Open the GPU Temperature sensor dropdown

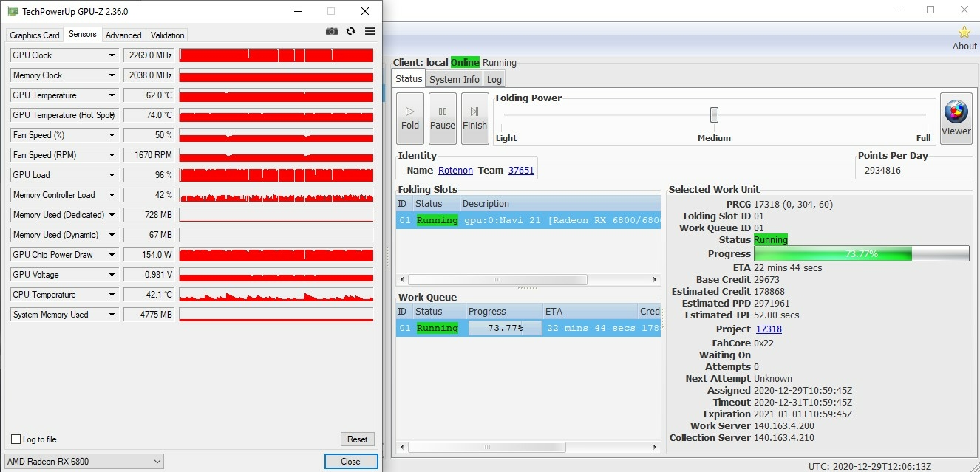(112, 95)
